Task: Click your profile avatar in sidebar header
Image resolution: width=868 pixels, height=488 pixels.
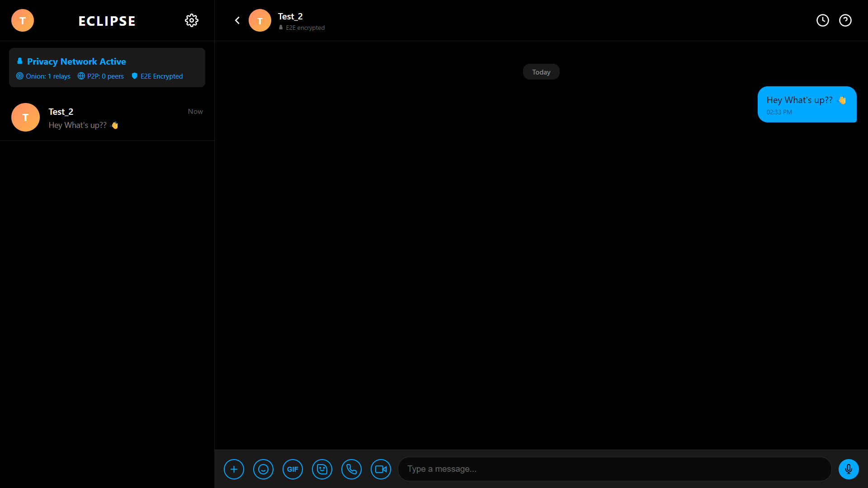Action: 23,20
